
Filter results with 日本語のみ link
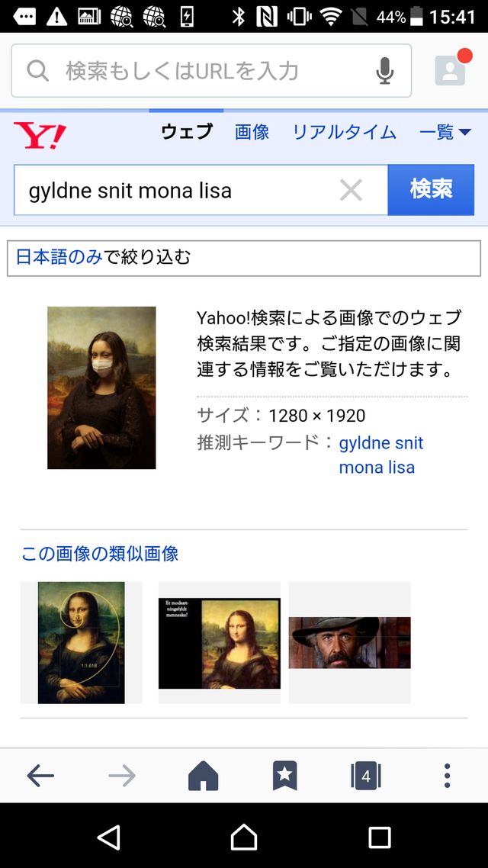point(59,258)
